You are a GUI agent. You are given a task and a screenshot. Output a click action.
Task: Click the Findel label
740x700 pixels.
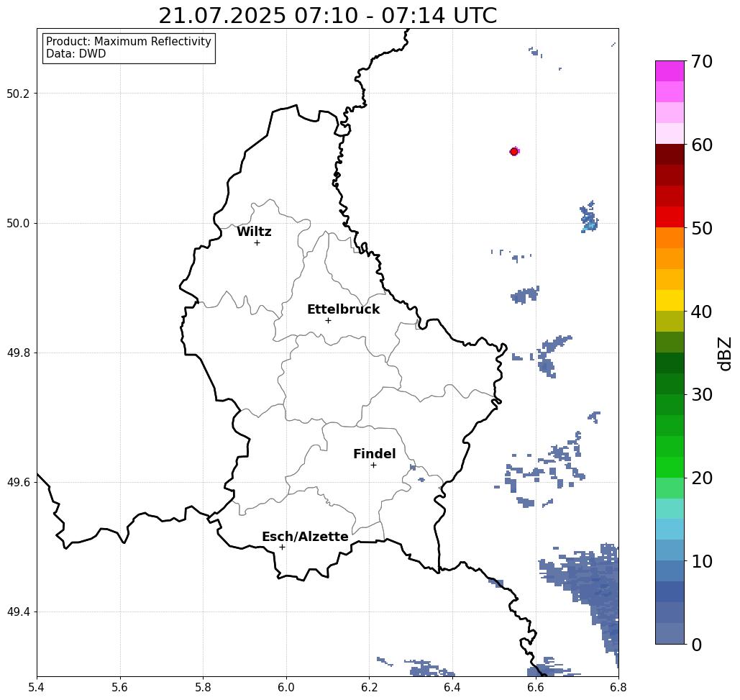point(374,454)
